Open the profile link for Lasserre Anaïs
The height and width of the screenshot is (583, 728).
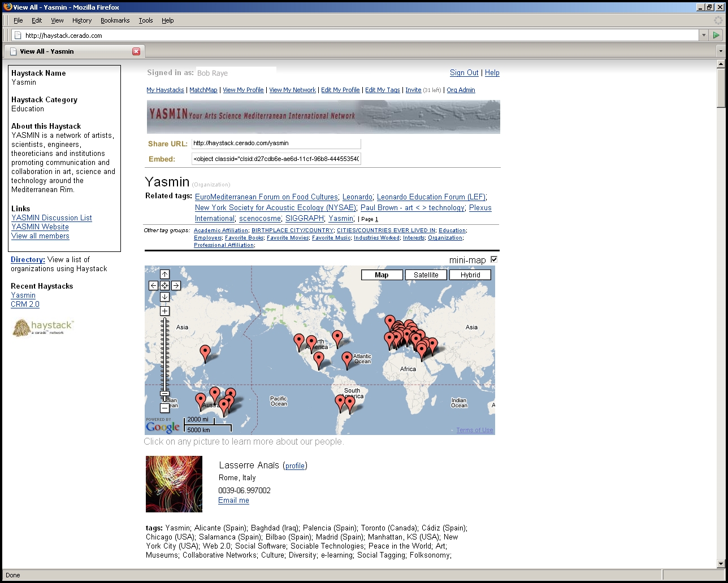coord(295,466)
